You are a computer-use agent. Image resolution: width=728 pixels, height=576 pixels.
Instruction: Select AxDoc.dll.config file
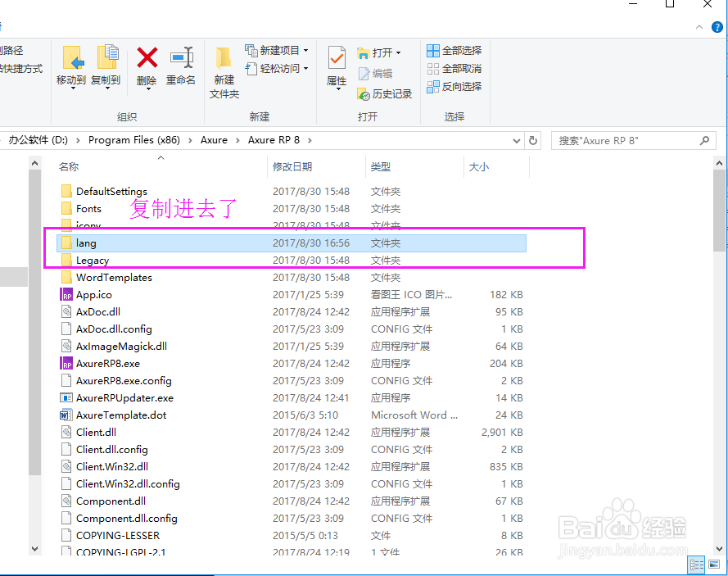point(114,329)
